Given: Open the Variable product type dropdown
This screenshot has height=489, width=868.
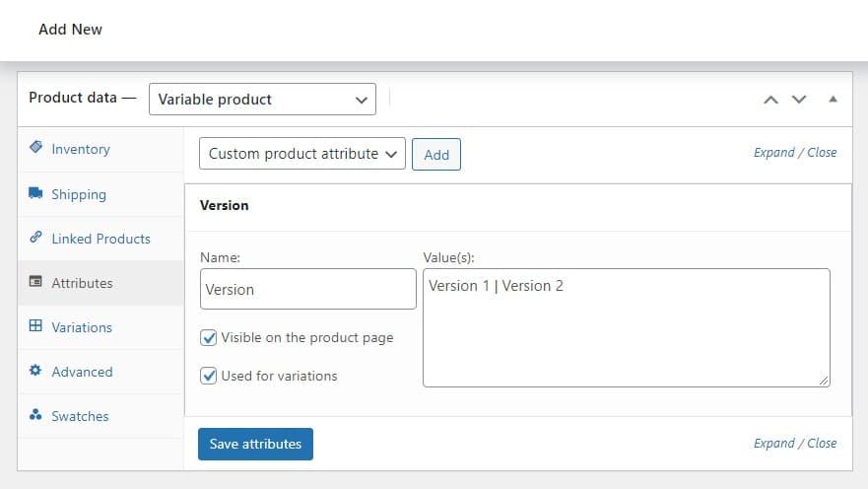Looking at the screenshot, I should coord(262,100).
